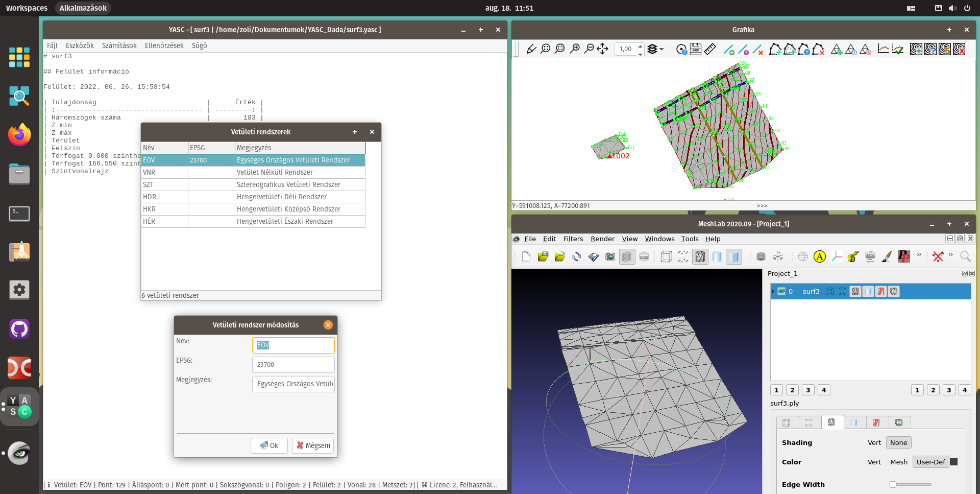The width and height of the screenshot is (980, 494).
Task: Click the add line icon in Grafika
Action: coord(729,49)
